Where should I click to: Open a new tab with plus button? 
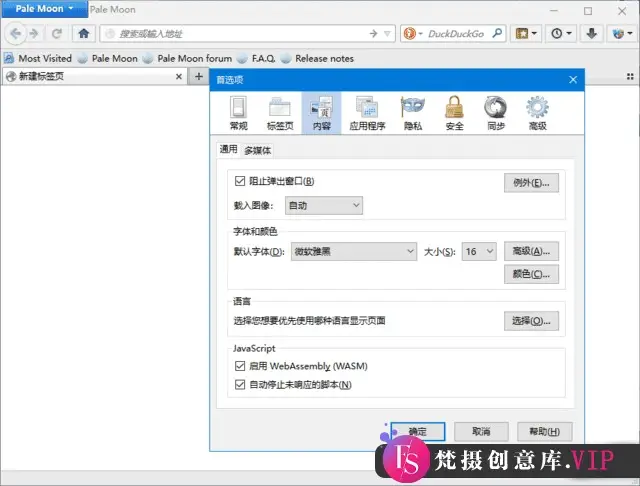point(199,76)
